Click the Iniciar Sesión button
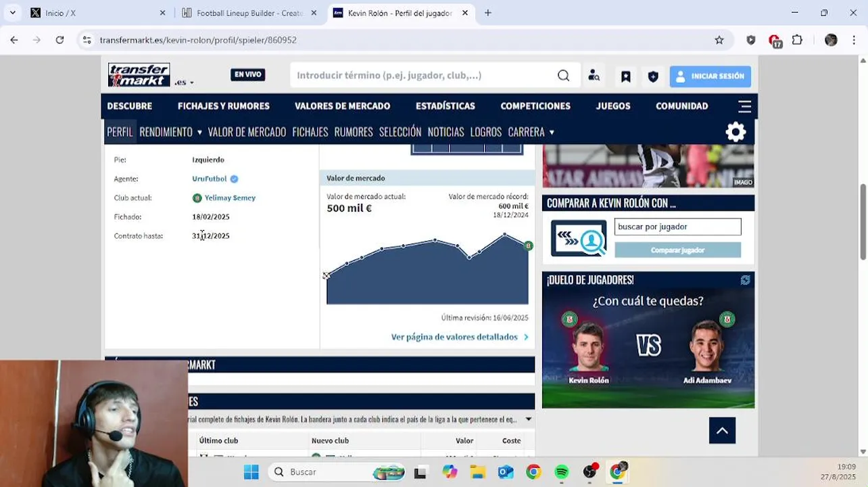Image resolution: width=868 pixels, height=487 pixels. [x=710, y=76]
